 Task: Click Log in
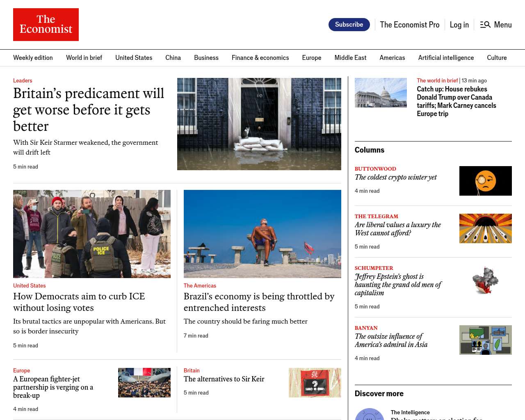tap(459, 25)
